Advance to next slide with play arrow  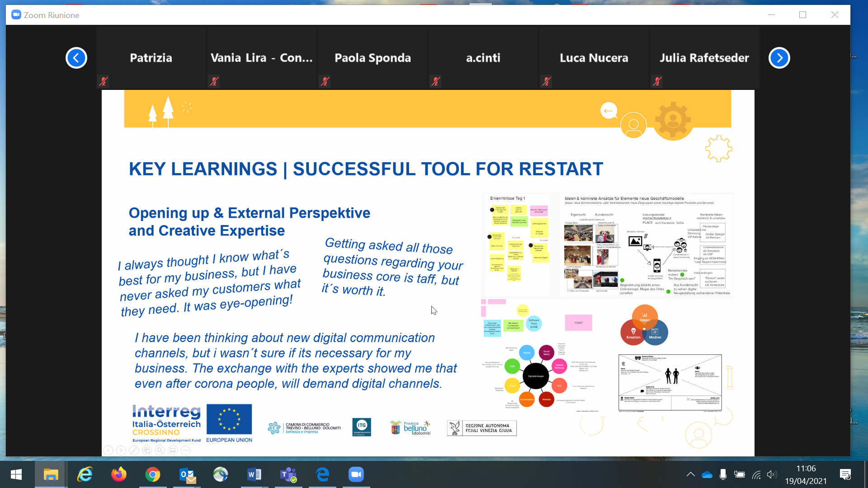121,450
